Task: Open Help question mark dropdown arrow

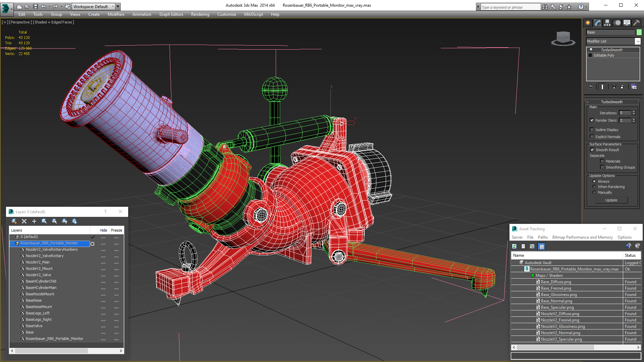Action: coord(586,7)
